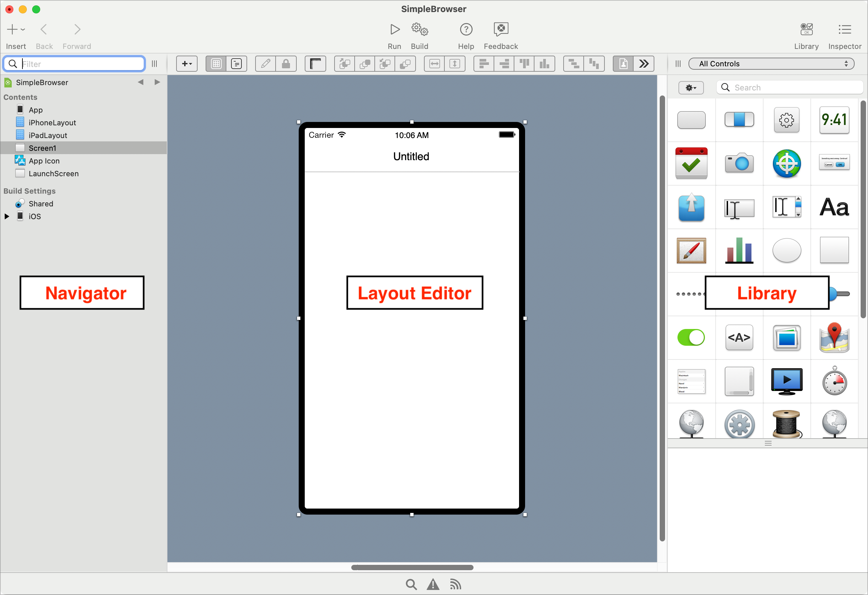Select Screen1 in the Navigator
Viewport: 868px width, 595px height.
pos(42,148)
